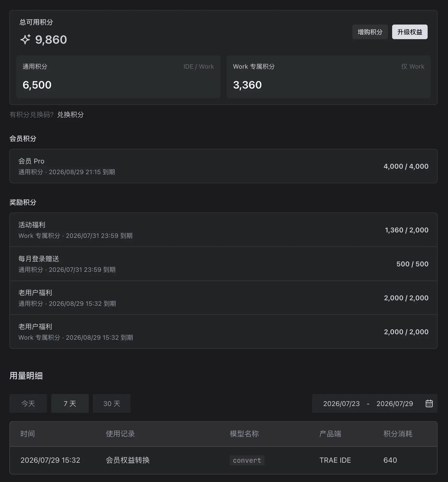Click the 时间 column header
This screenshot has width=448, height=482.
pos(28,434)
